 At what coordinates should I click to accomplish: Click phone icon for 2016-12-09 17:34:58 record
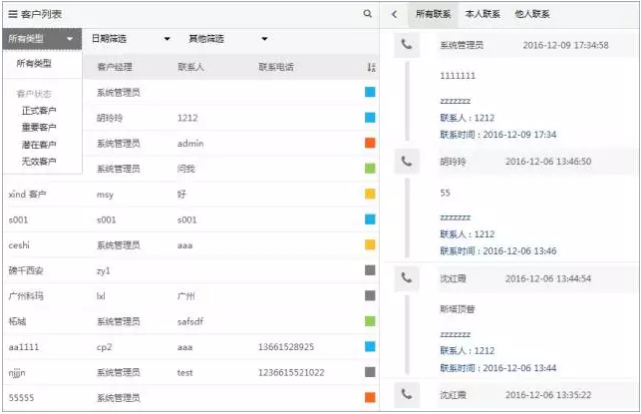coord(406,44)
